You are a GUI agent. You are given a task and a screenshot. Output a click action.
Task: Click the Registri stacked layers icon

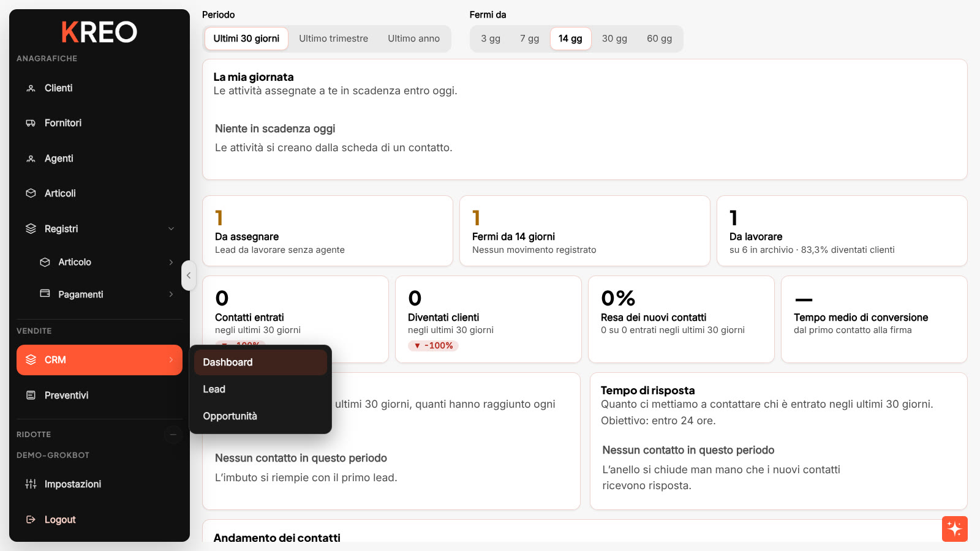tap(31, 229)
